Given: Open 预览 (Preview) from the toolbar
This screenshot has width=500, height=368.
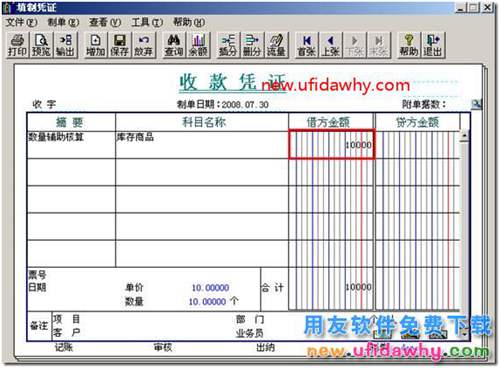Looking at the screenshot, I should 41,45.
